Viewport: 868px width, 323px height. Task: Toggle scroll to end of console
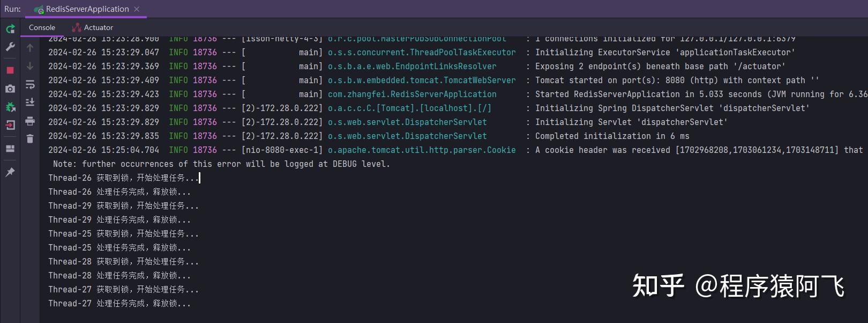click(30, 102)
